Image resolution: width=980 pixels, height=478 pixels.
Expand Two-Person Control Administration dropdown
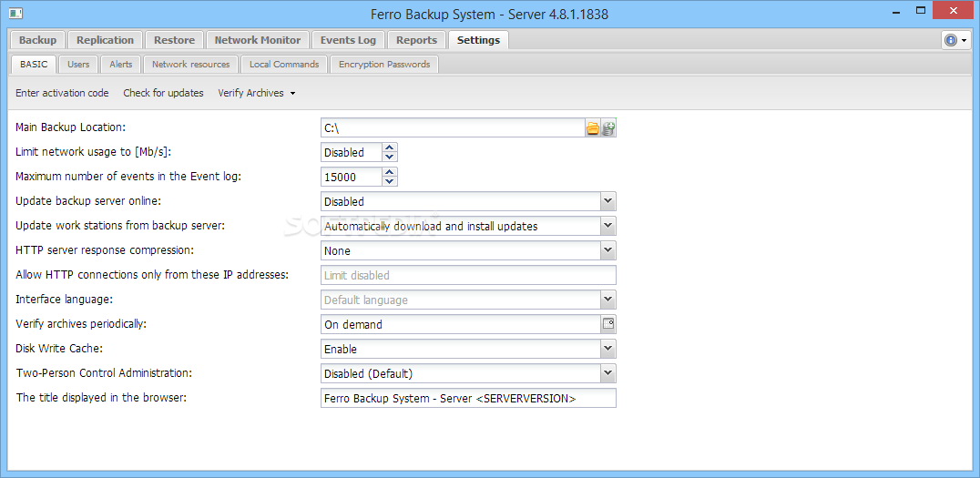608,373
